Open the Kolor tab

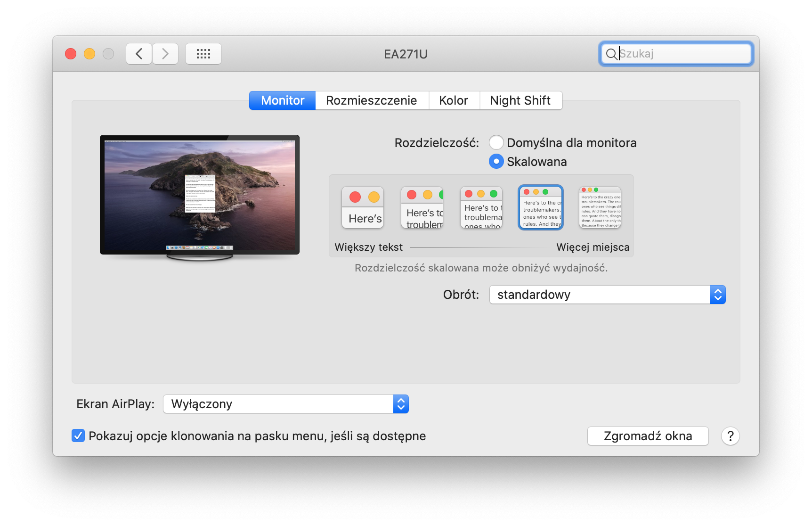[453, 100]
